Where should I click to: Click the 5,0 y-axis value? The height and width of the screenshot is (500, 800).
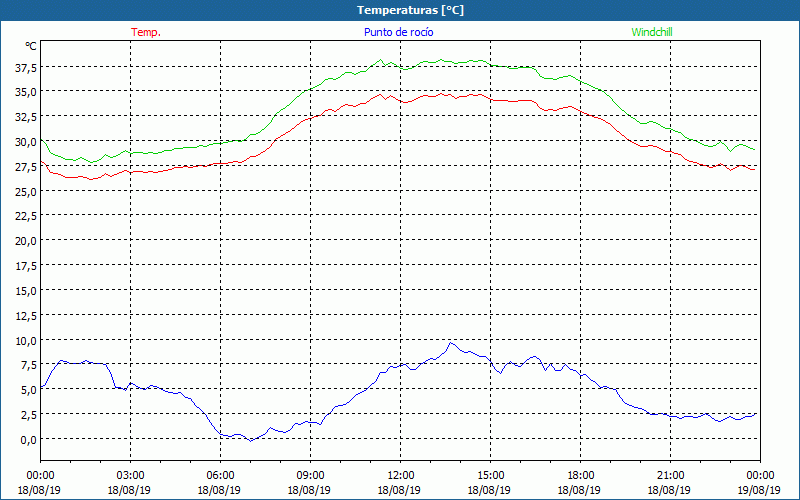pyautogui.click(x=28, y=391)
